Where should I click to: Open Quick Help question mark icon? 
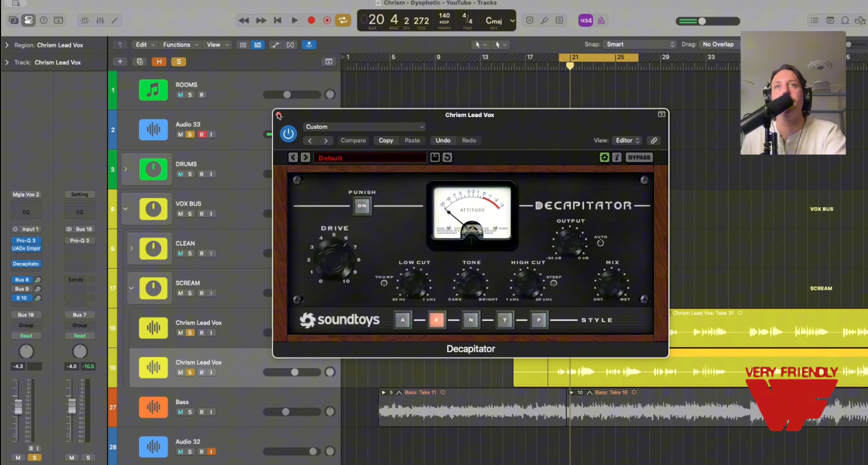point(44,20)
